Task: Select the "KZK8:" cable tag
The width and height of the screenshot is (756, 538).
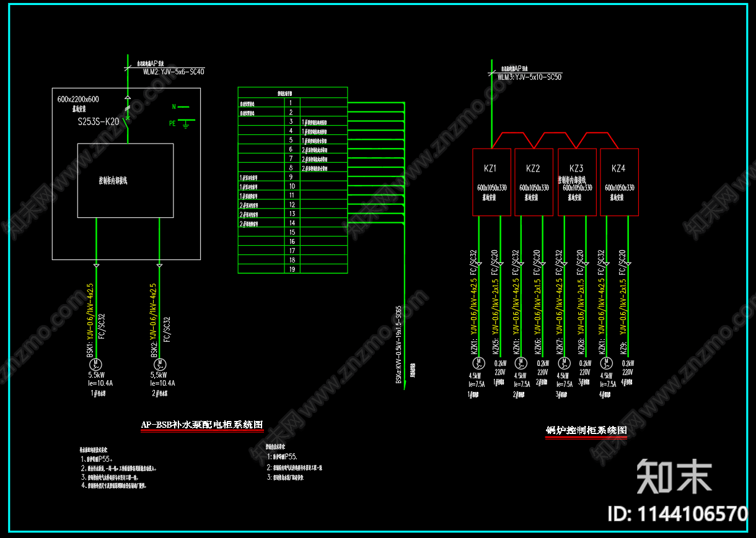Action: pos(581,347)
